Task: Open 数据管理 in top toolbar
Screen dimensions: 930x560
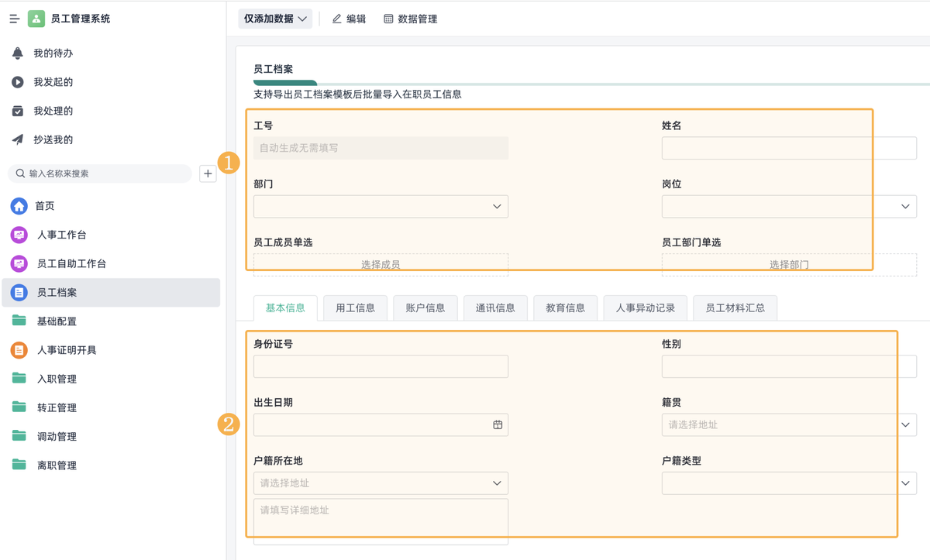Action: click(x=411, y=19)
